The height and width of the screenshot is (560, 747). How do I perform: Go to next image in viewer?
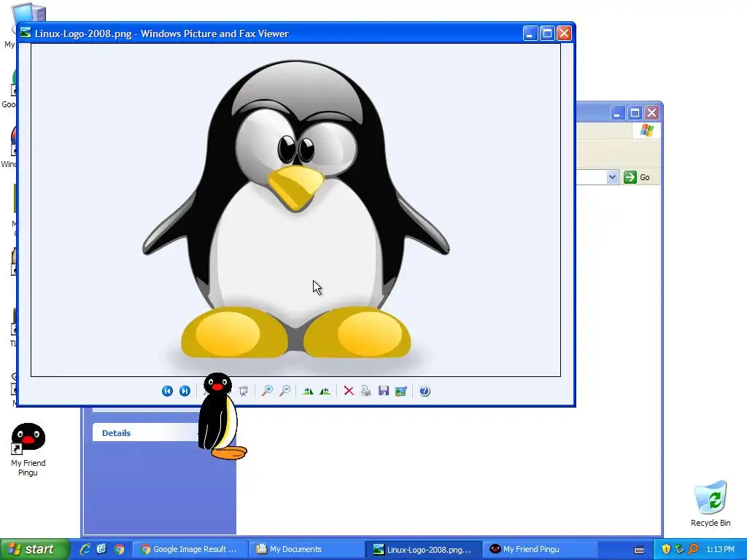[x=185, y=391]
